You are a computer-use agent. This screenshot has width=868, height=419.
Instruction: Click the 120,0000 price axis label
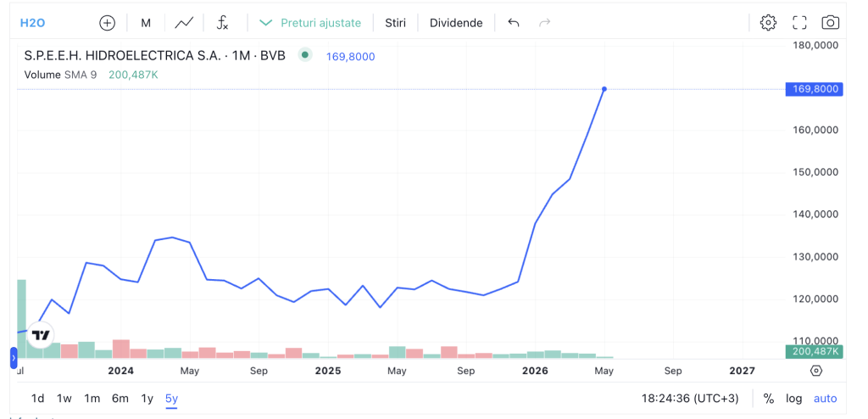815,299
